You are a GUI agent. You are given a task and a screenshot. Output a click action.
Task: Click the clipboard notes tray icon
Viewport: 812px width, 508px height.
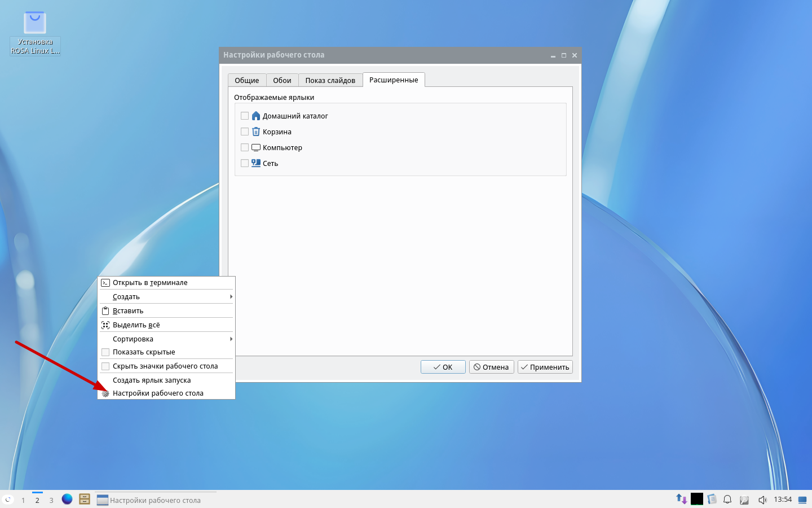point(712,499)
